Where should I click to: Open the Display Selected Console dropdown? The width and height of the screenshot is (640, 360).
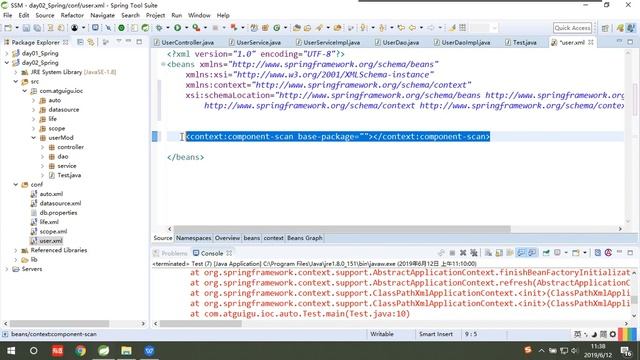point(566,253)
